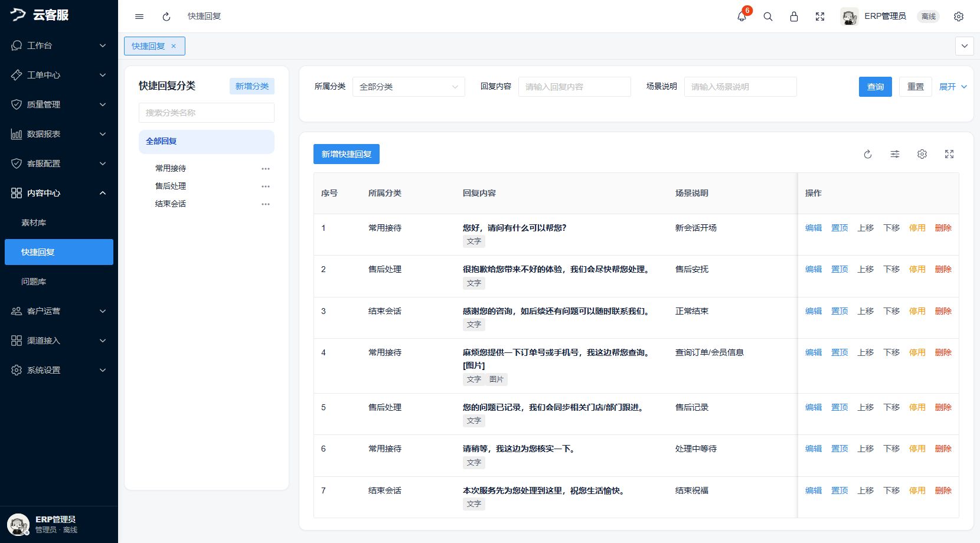Click the lock screen icon
This screenshot has height=543, width=980.
pyautogui.click(x=794, y=17)
